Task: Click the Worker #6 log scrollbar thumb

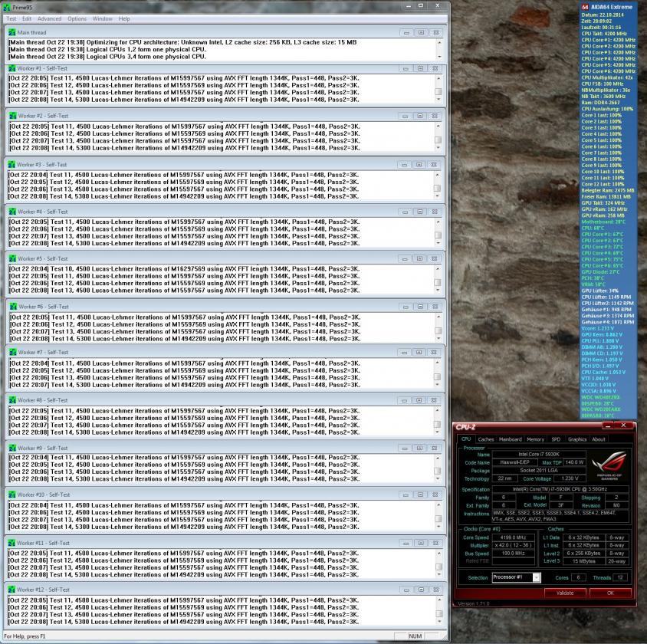Action: [x=438, y=330]
